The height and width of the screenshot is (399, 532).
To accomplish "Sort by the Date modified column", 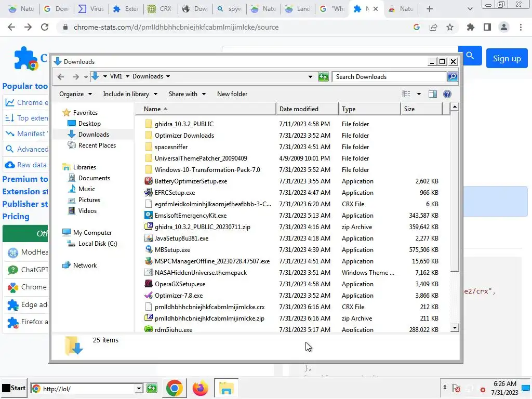I will pos(307,109).
